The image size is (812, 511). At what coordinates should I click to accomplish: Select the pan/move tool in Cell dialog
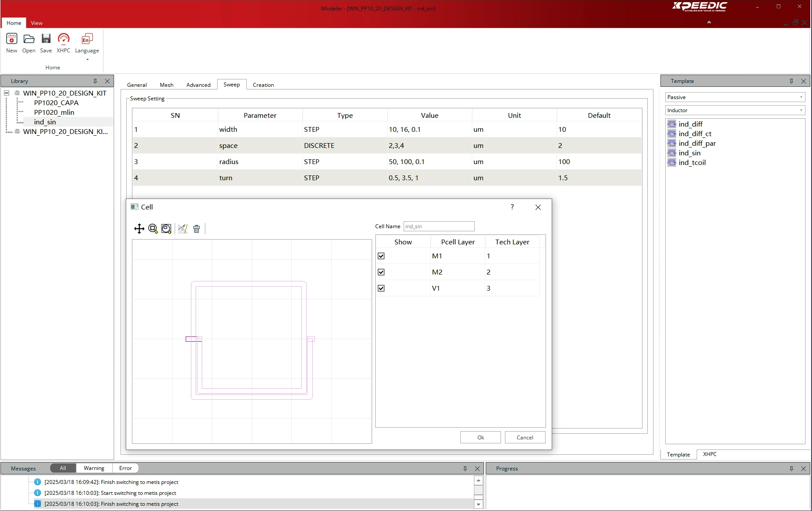[139, 229]
